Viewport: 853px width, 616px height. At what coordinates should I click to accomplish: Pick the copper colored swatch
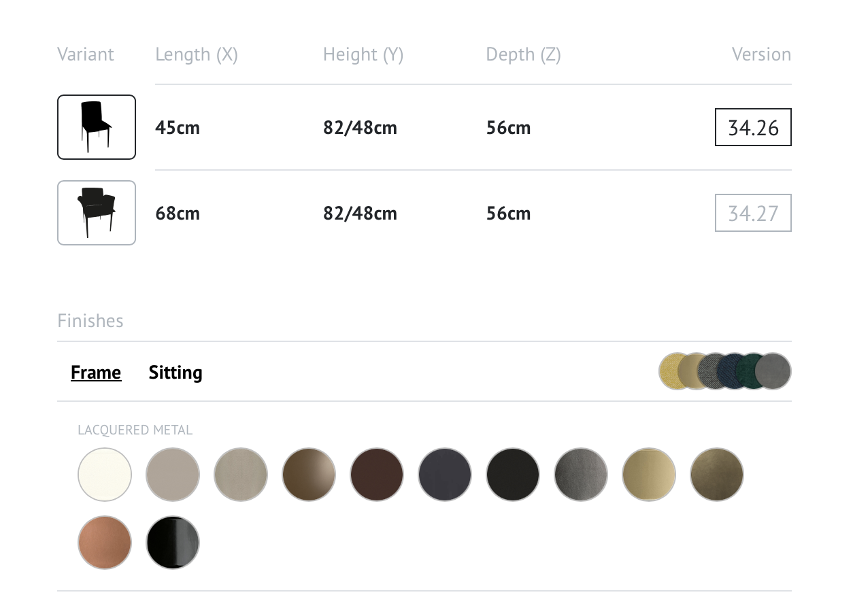click(105, 543)
